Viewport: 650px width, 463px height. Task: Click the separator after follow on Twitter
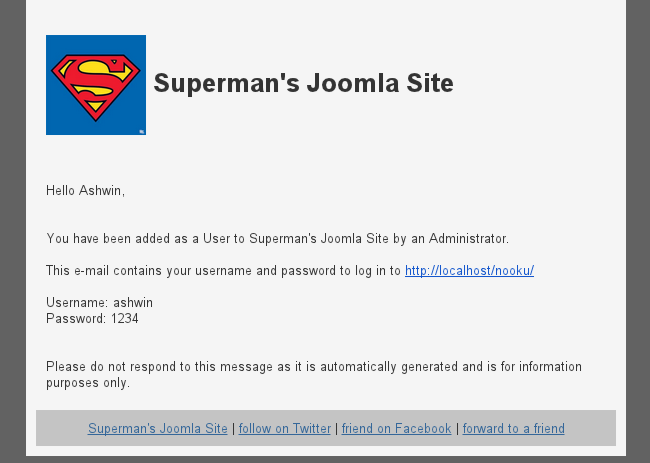click(x=336, y=428)
